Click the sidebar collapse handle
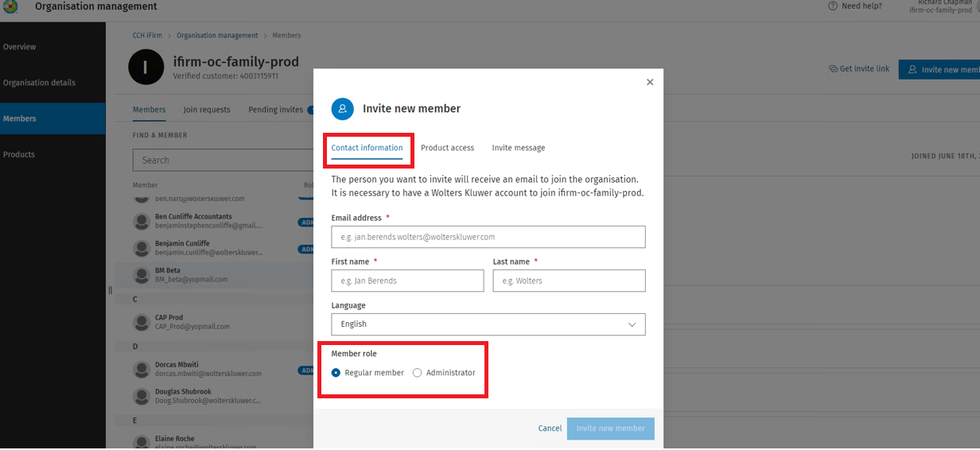 click(x=110, y=290)
